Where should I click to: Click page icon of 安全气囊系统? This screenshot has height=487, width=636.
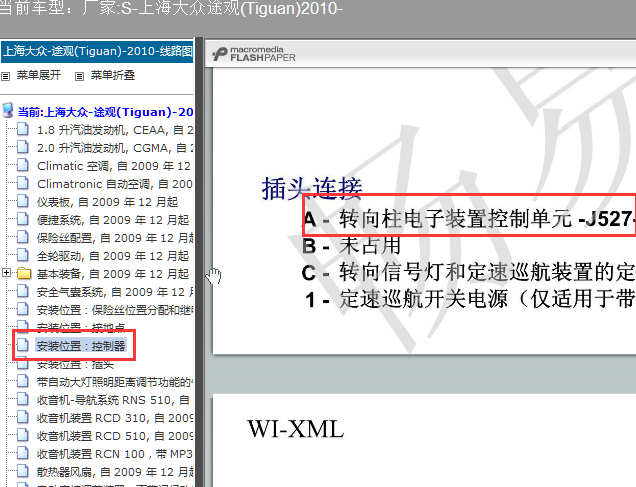pos(23,291)
